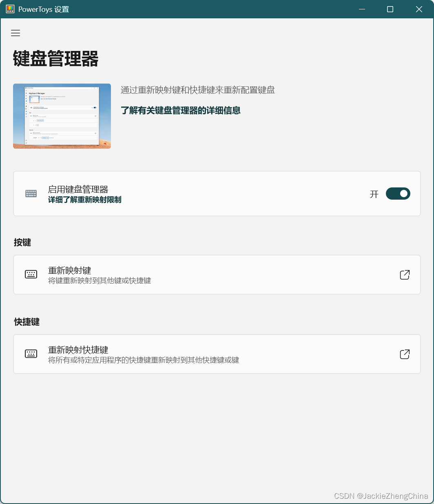Click the 开 toggle state label
The width and height of the screenshot is (434, 504).
point(374,194)
